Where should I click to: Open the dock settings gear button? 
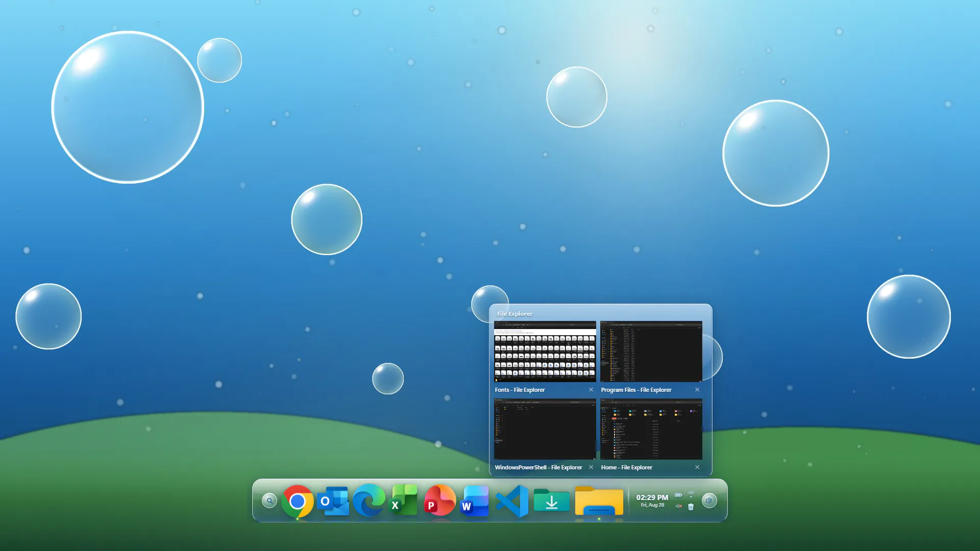pos(709,500)
